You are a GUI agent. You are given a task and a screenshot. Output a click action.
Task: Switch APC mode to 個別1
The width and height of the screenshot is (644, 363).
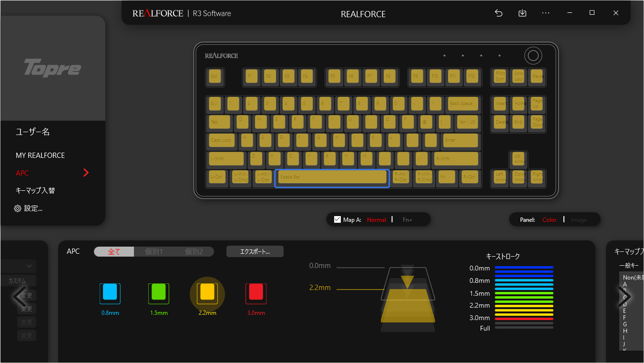point(154,251)
